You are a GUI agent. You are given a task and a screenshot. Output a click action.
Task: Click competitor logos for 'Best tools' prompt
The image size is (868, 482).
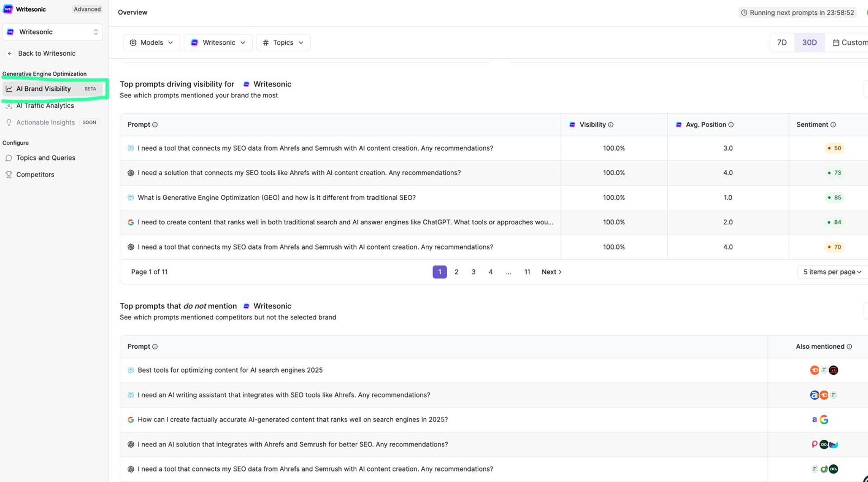[x=824, y=370]
